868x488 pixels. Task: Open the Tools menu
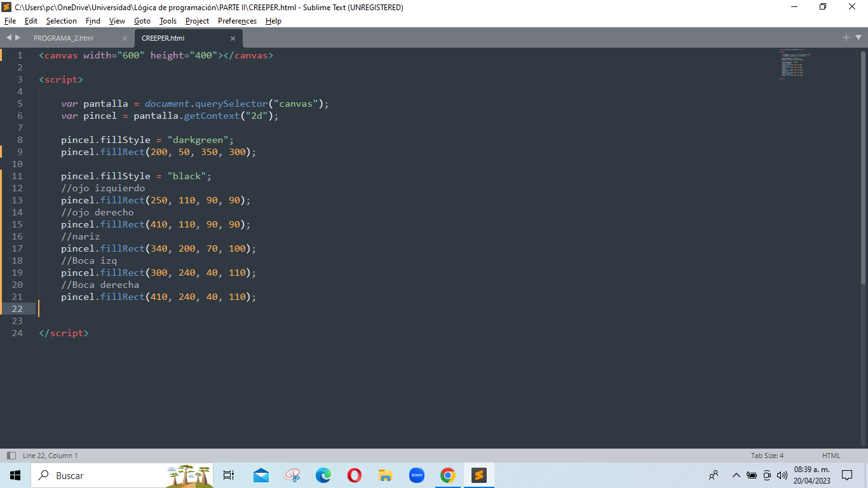click(168, 21)
